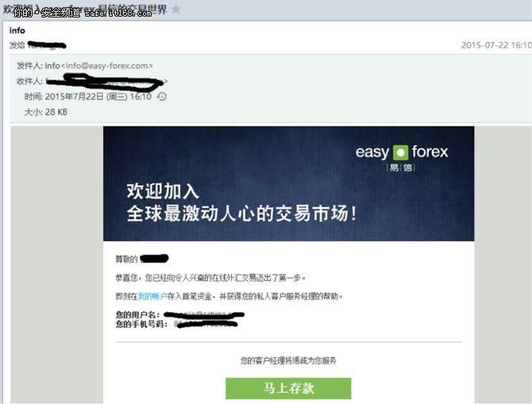This screenshot has width=532, height=404.
Task: Click the 发给 recipient summary line
Action: coord(37,45)
